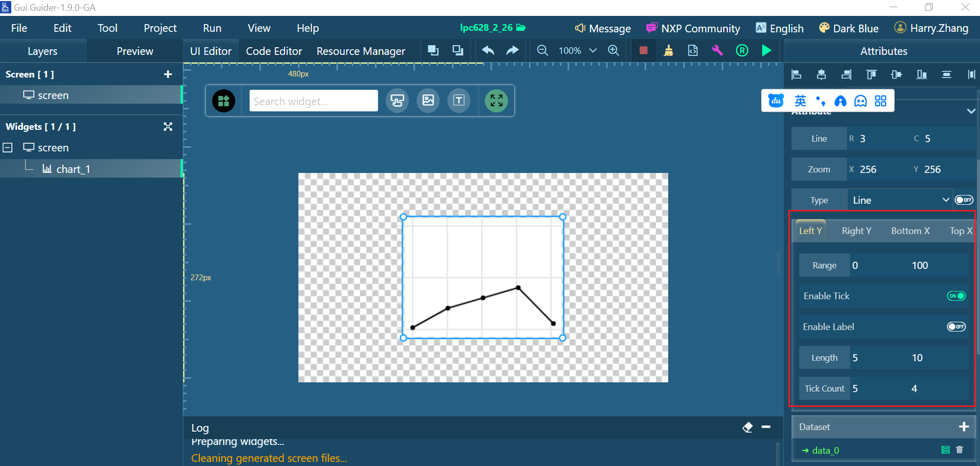Screen dimensions: 980x466
Task: Select the Right Y axis tab
Action: pos(857,231)
